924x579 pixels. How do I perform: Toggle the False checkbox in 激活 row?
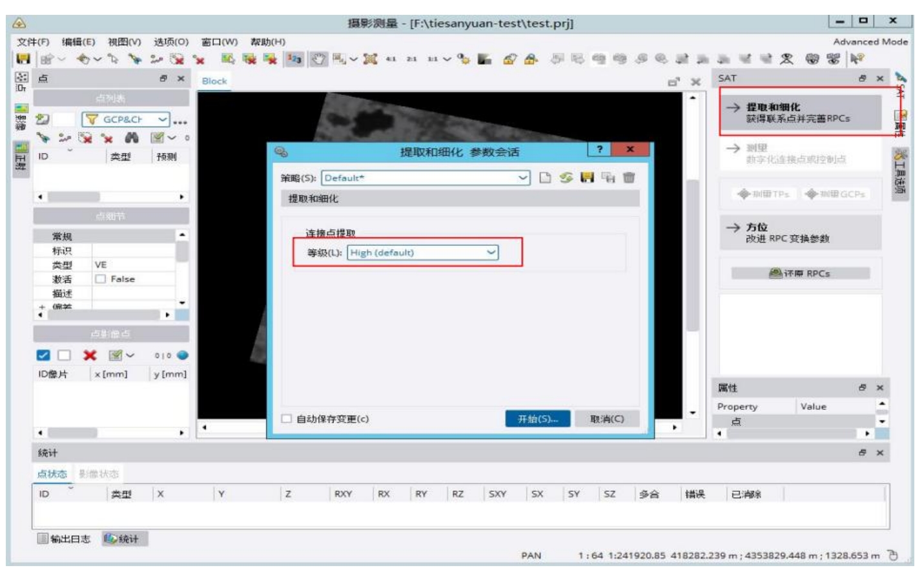[101, 279]
